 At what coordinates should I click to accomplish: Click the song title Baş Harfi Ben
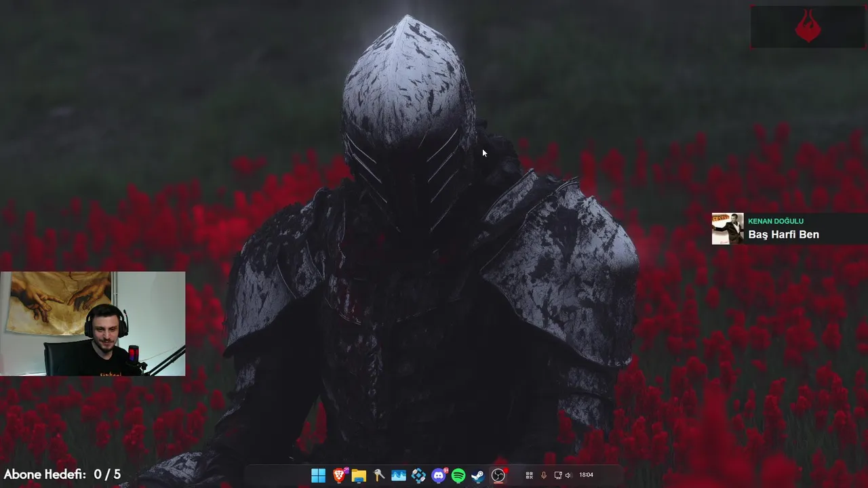pyautogui.click(x=783, y=235)
